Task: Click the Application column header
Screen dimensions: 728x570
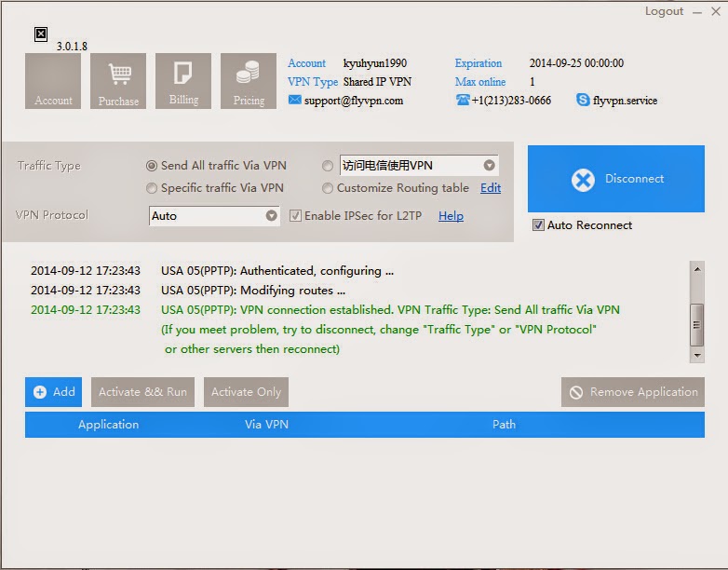Action: (x=108, y=425)
